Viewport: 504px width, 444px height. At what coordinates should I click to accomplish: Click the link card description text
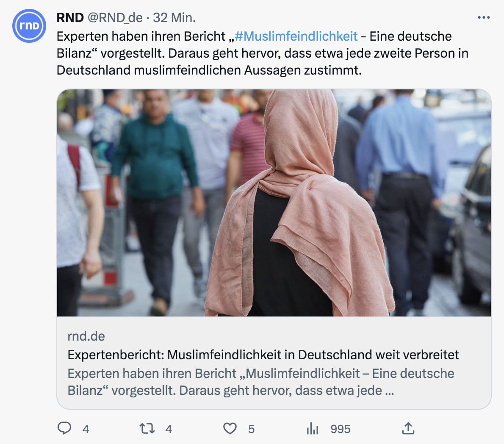260,382
